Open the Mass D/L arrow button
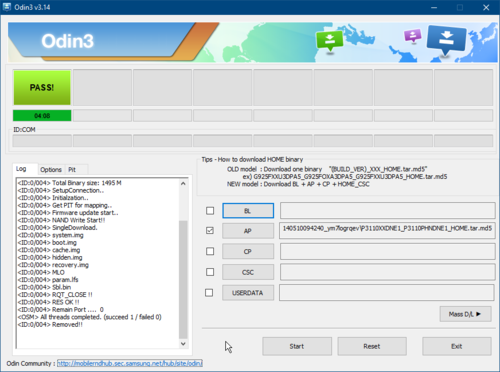The image size is (500, 372). 465,314
